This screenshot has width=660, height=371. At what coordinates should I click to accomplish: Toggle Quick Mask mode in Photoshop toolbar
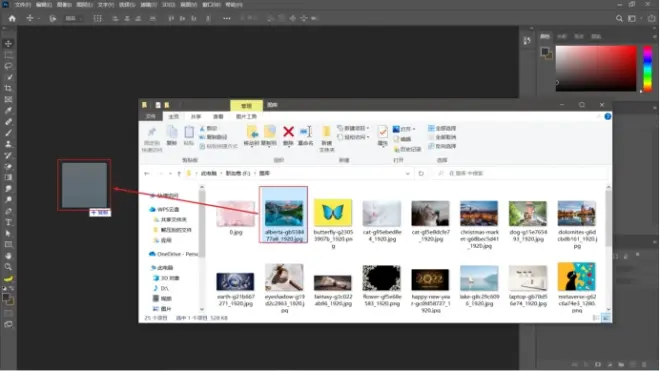coord(8,313)
